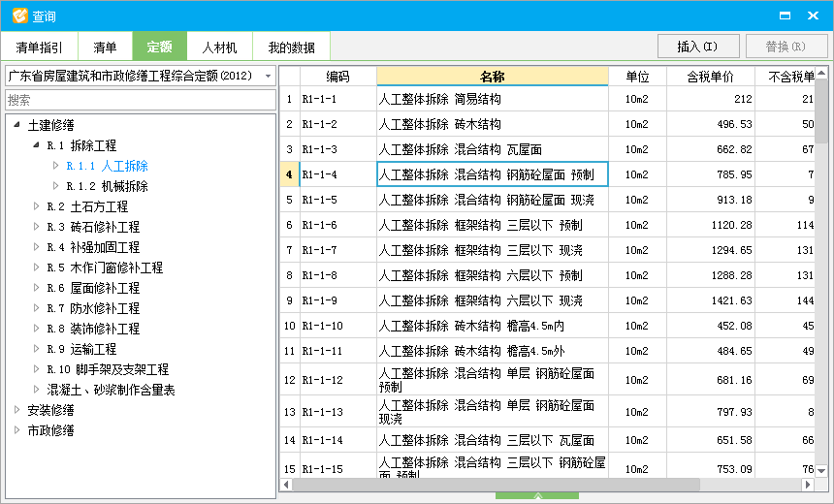Select the R.1.2 机械拆除 tree item
The image size is (834, 504).
coord(107,186)
